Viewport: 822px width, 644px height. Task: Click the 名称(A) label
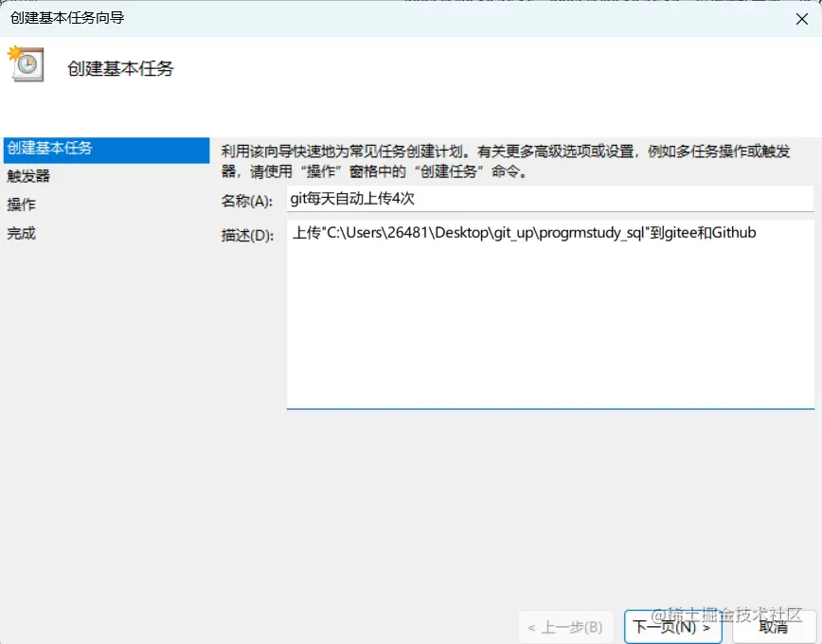point(248,198)
